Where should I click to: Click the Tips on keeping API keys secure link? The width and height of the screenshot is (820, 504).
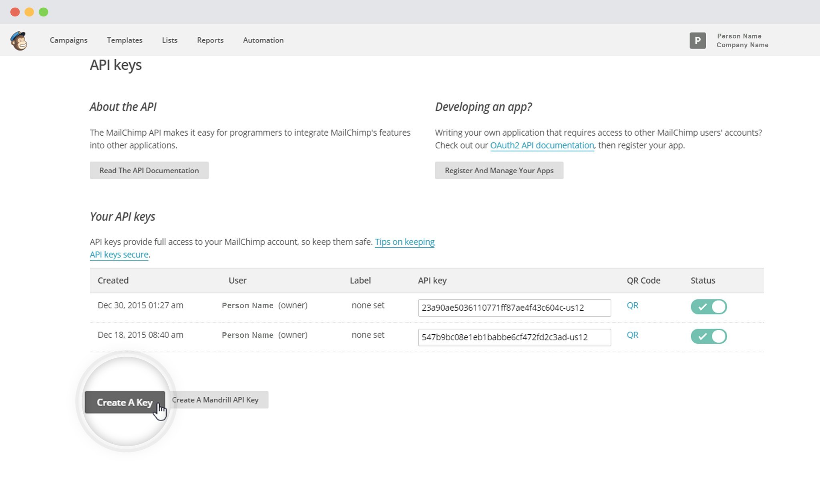coord(262,248)
